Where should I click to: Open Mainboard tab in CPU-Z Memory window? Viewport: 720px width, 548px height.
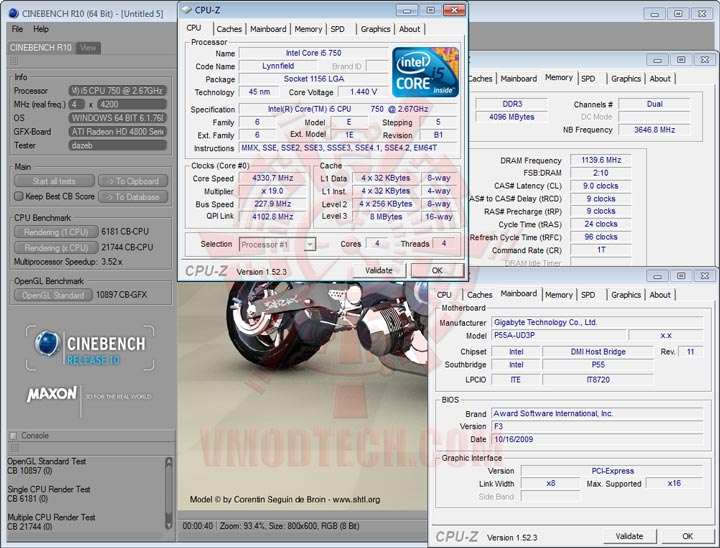518,79
